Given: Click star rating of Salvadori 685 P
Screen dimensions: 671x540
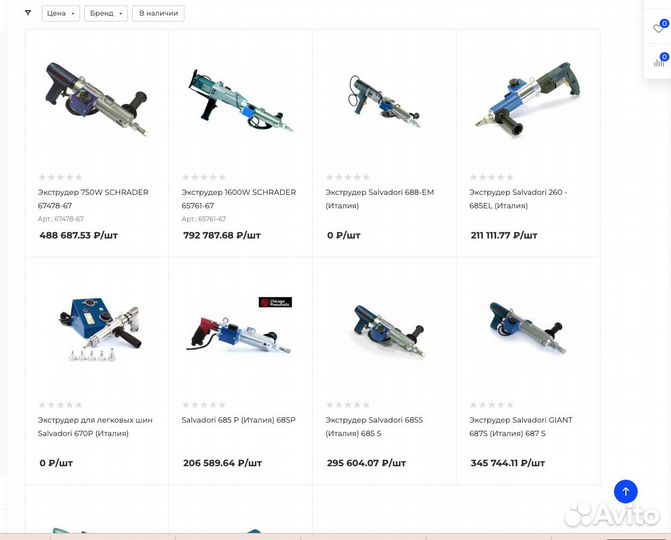Looking at the screenshot, I should (204, 404).
